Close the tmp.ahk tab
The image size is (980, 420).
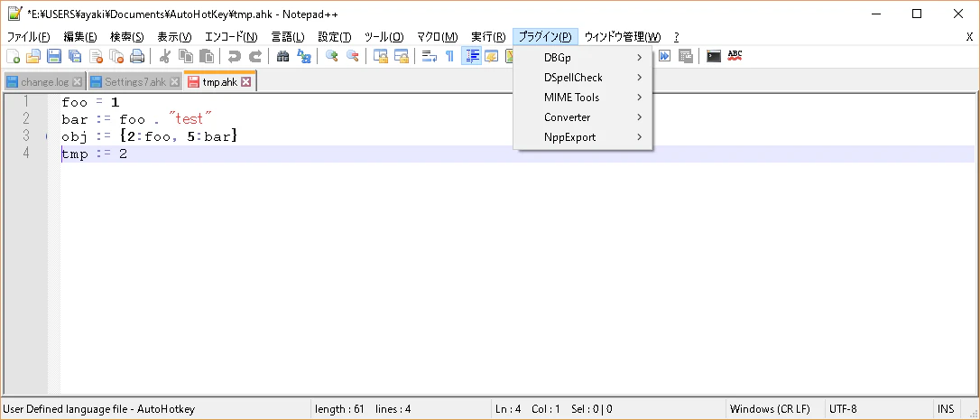[246, 82]
